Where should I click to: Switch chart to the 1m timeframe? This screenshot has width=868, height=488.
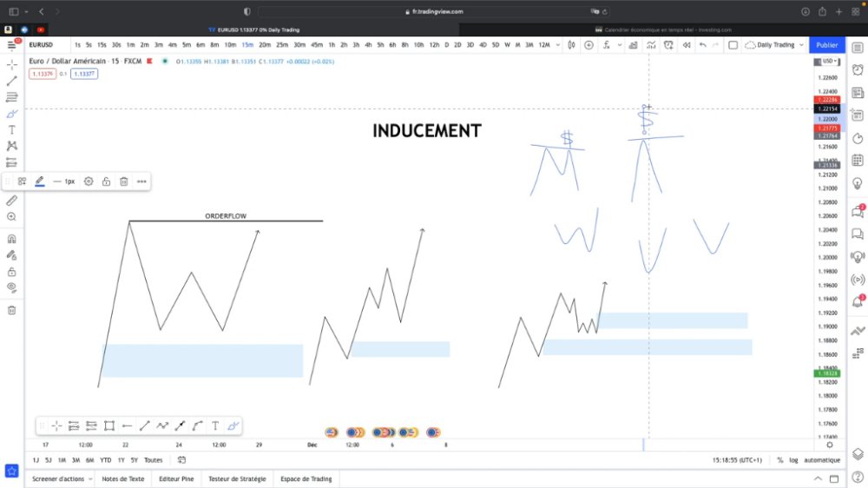tap(131, 45)
